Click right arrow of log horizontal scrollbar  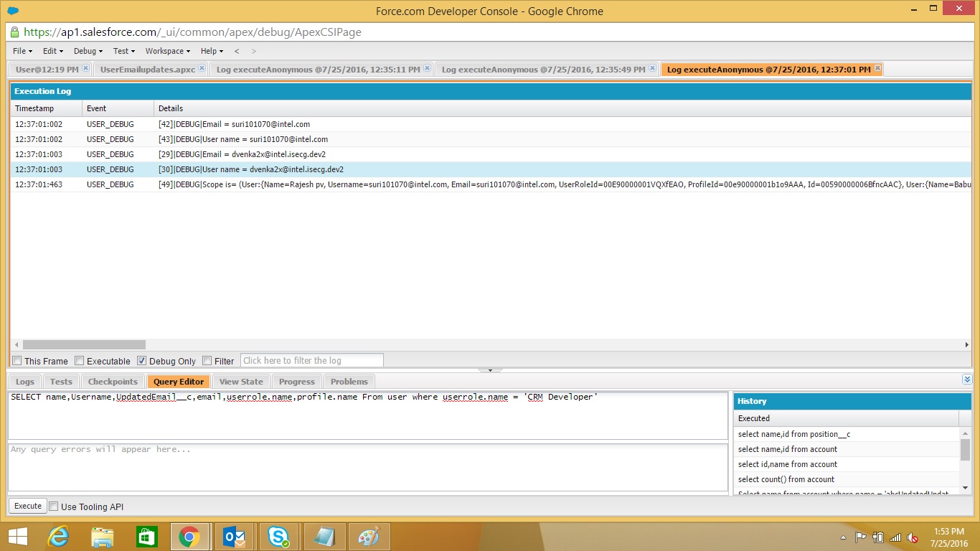click(966, 345)
